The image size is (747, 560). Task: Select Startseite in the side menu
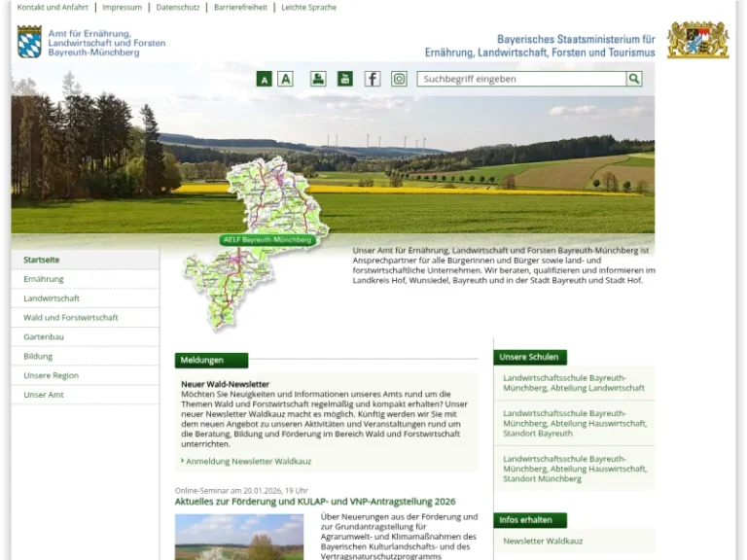click(x=86, y=260)
